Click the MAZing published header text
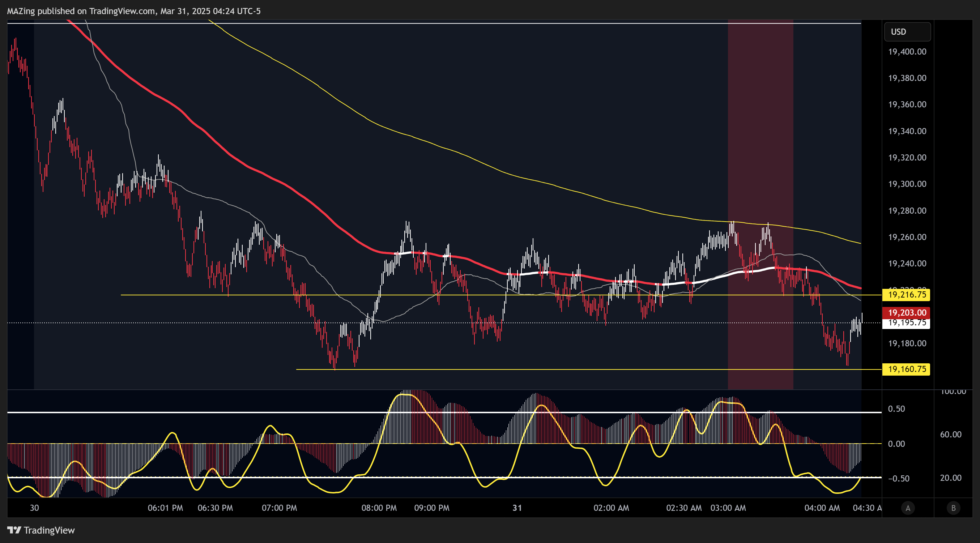The image size is (980, 543). 134,11
